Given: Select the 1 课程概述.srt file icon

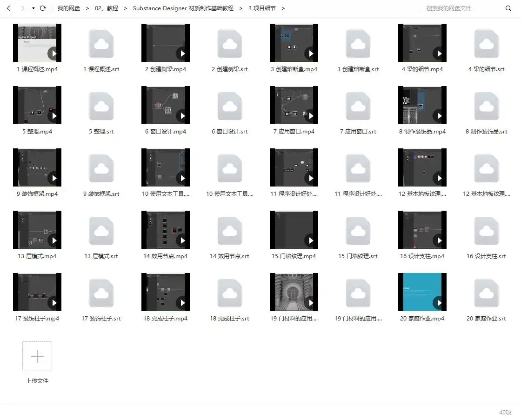Looking at the screenshot, I should [101, 44].
